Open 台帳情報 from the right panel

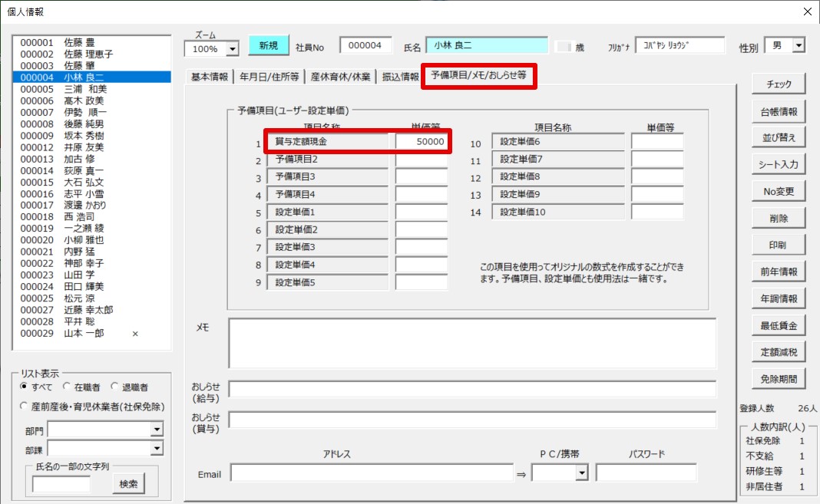click(x=779, y=111)
